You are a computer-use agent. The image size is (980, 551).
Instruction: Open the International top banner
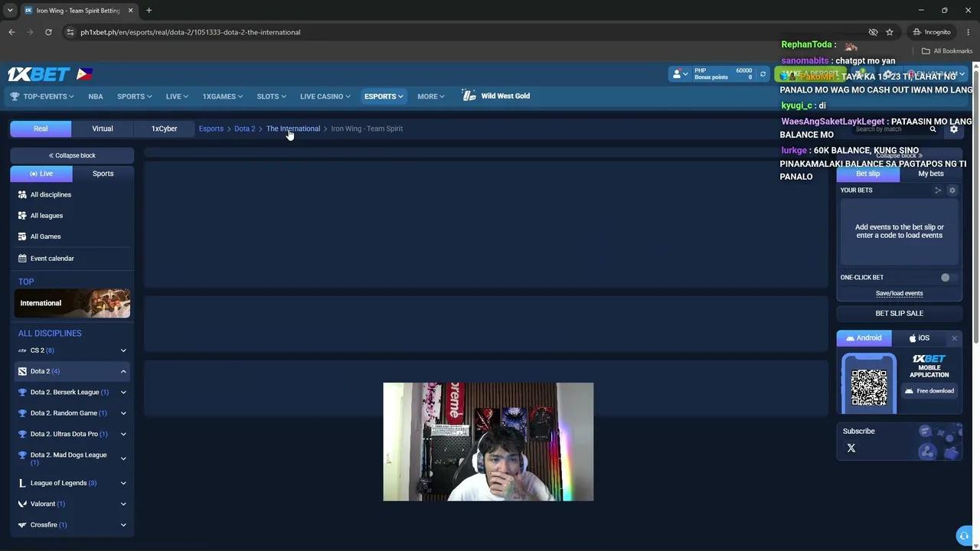[x=72, y=303]
